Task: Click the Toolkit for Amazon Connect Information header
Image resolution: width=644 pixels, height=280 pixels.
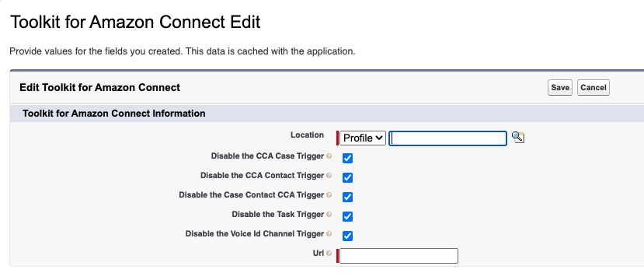Action: (x=113, y=113)
